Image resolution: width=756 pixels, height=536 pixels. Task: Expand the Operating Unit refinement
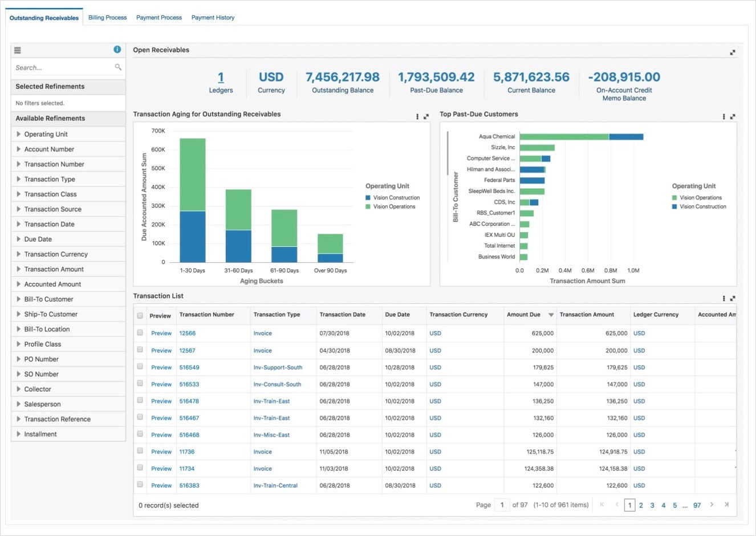pos(19,134)
